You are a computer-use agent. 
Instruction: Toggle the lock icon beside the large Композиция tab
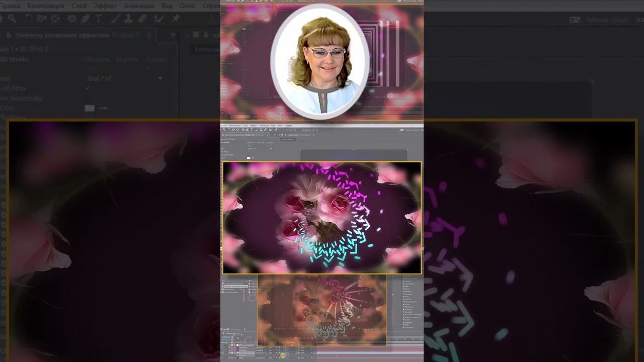[206, 35]
